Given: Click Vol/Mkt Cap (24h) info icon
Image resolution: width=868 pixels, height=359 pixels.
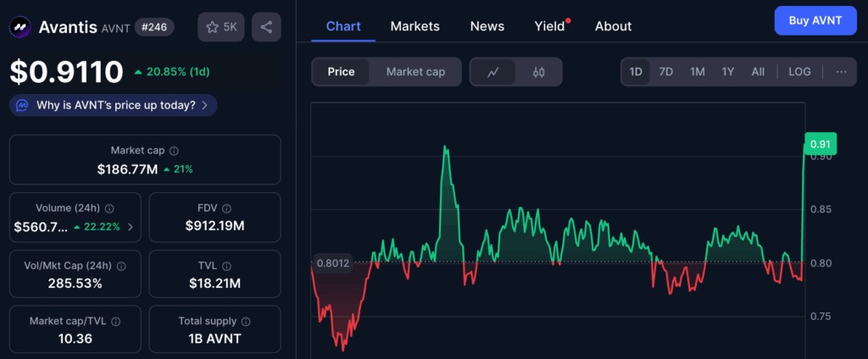Looking at the screenshot, I should pyautogui.click(x=121, y=266).
